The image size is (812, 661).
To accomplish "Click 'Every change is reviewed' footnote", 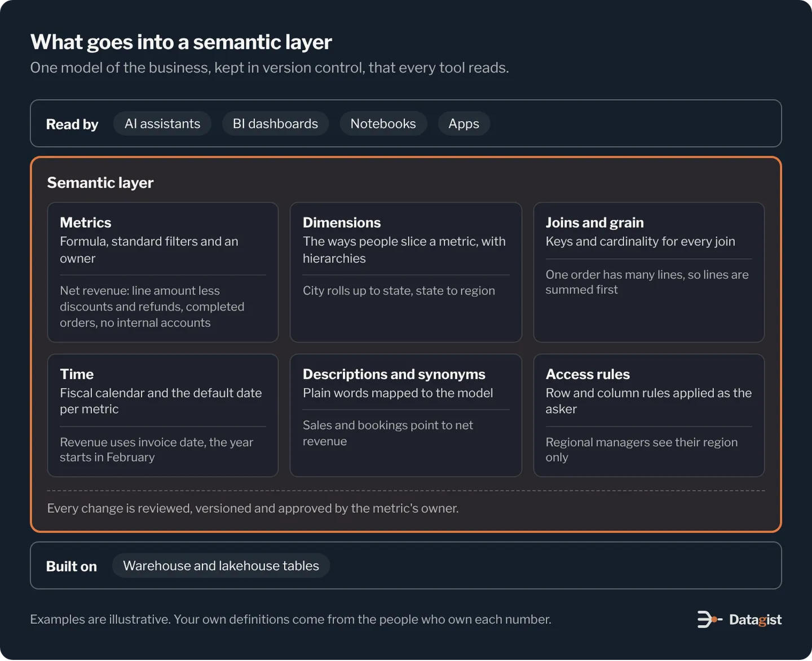I will [x=253, y=508].
